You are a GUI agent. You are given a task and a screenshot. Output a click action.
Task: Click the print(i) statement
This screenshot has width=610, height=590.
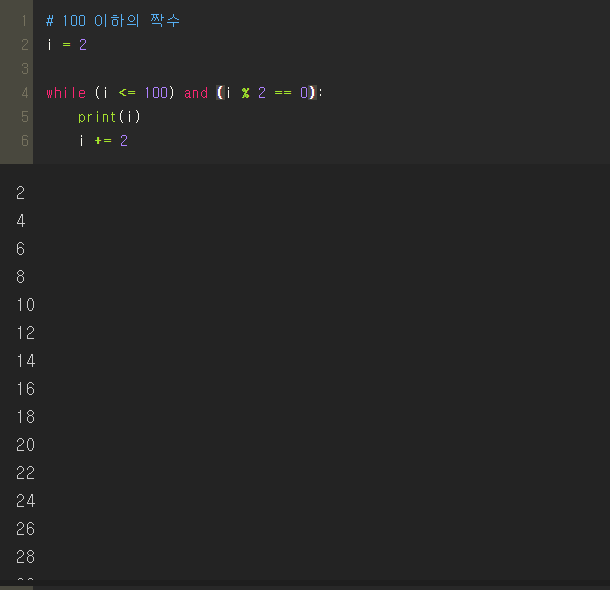(109, 117)
